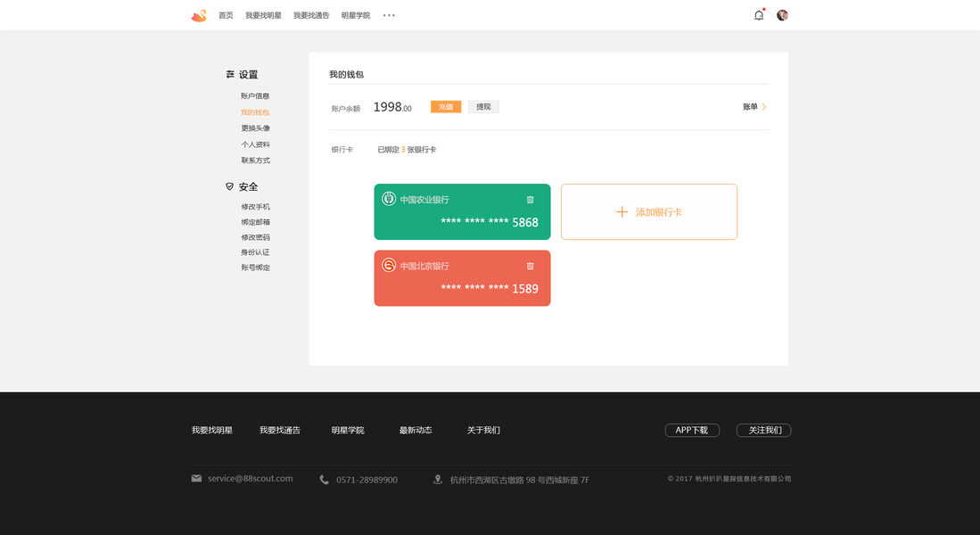Open the three-dot more menu
980x535 pixels.
(389, 16)
